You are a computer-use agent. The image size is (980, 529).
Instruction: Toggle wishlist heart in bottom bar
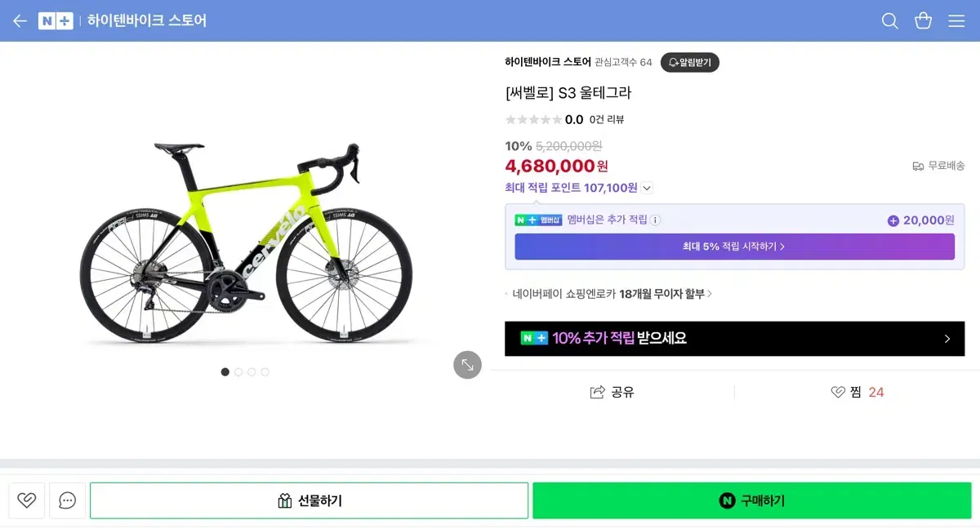[x=26, y=500]
